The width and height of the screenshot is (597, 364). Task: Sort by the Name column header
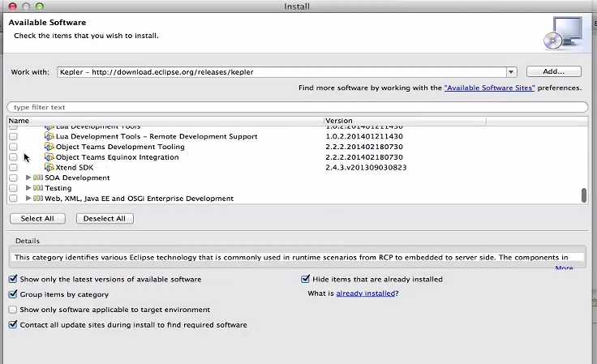tap(165, 121)
